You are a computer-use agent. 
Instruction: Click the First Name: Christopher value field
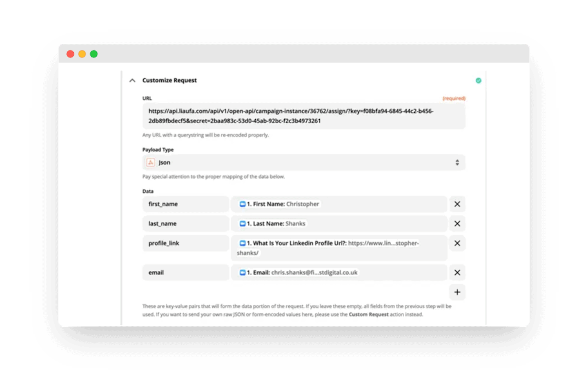339,204
